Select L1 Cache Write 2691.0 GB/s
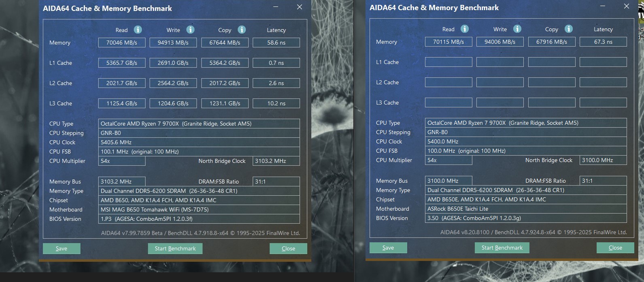644x282 pixels. click(x=173, y=63)
